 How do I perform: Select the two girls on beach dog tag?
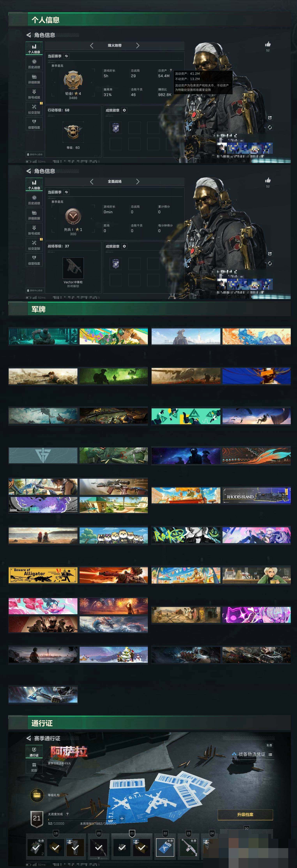(x=43, y=535)
